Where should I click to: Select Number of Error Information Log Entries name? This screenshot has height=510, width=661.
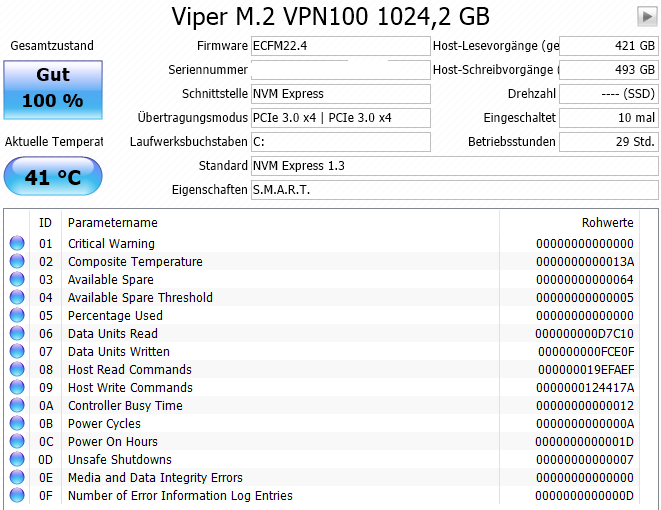click(x=180, y=496)
